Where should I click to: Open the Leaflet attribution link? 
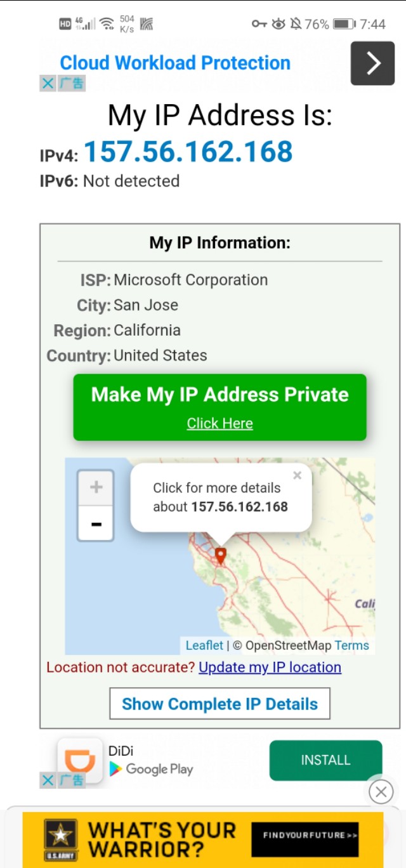[204, 645]
